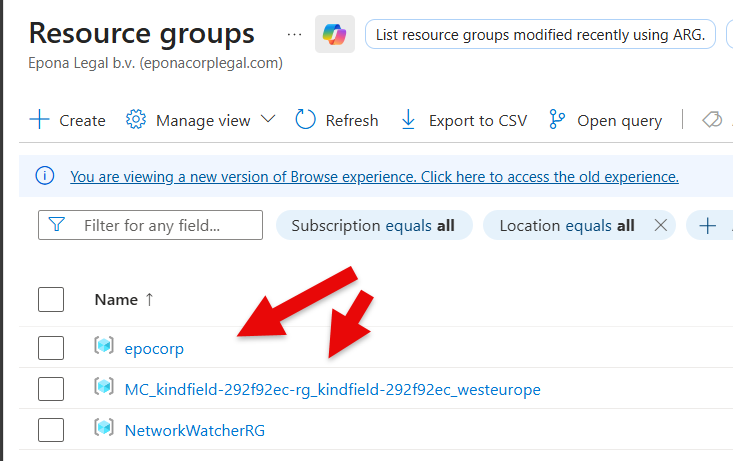Remove the Location filter with X
This screenshot has height=461, width=733.
(660, 226)
